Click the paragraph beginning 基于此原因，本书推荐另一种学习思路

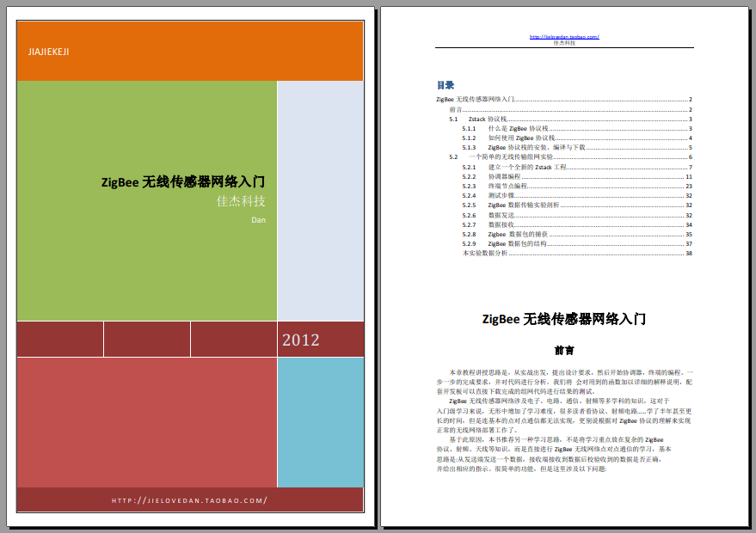tap(554, 454)
